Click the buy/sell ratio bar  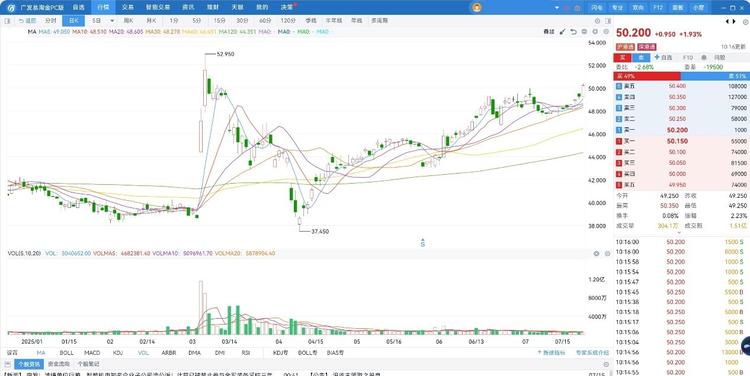(681, 76)
